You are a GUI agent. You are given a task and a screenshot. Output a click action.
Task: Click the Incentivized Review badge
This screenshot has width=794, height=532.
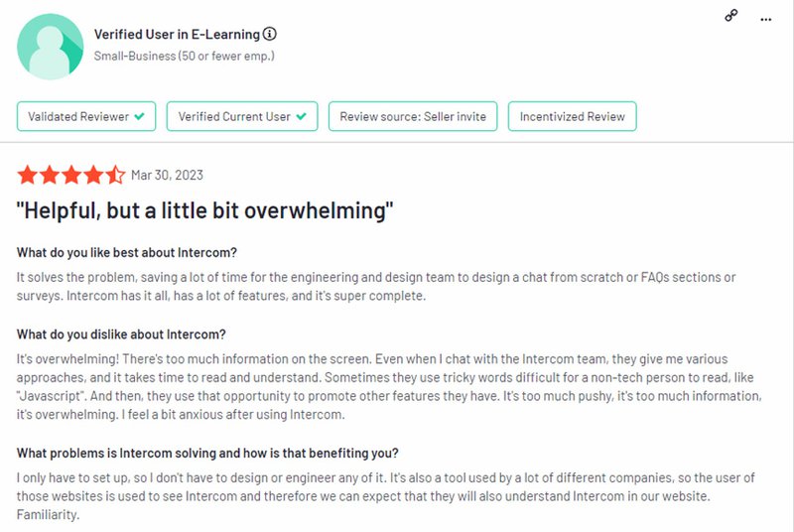(x=573, y=116)
